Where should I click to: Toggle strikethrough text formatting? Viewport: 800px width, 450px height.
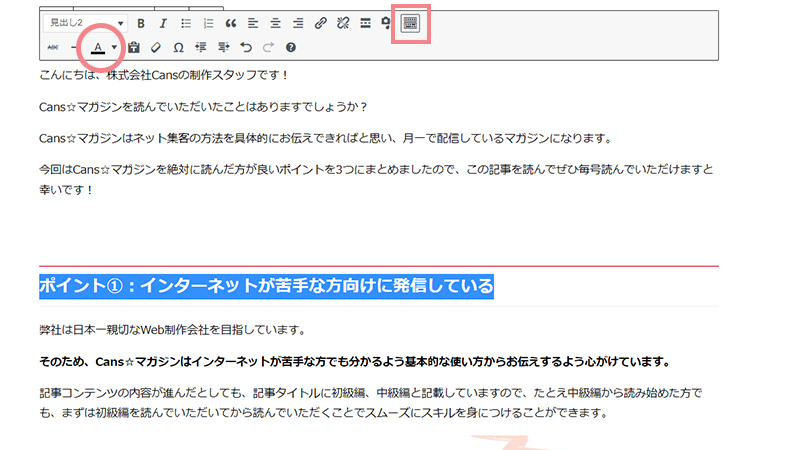(x=53, y=47)
